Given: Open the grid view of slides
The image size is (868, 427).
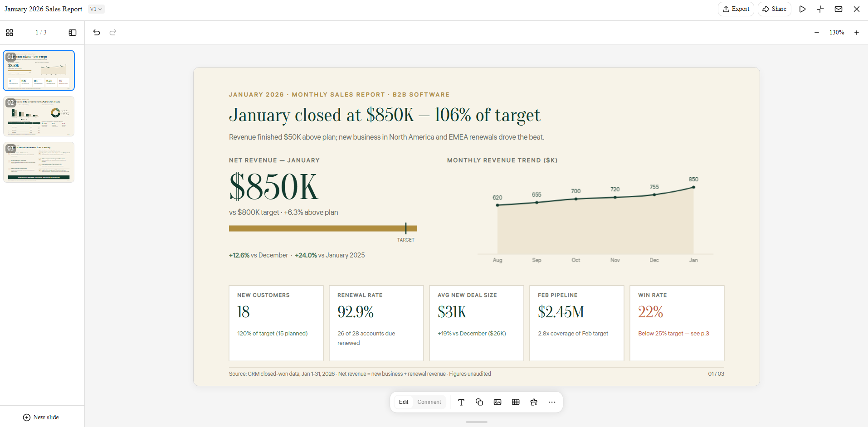Looking at the screenshot, I should (10, 33).
